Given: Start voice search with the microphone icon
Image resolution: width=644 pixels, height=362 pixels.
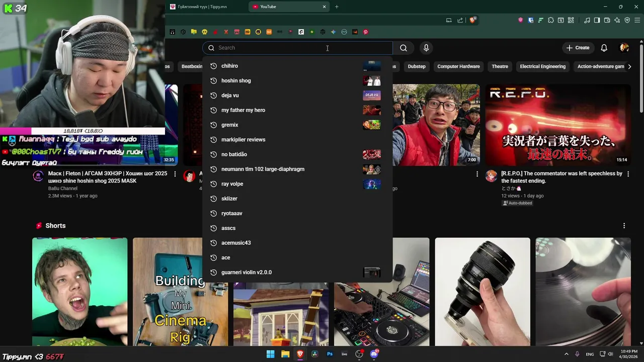Looking at the screenshot, I should click(x=426, y=48).
